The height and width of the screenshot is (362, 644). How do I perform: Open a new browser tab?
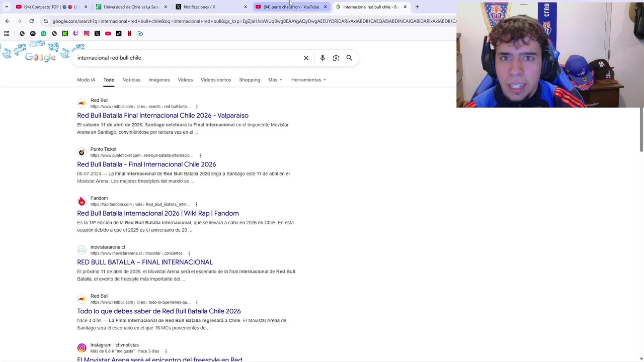pos(417,7)
